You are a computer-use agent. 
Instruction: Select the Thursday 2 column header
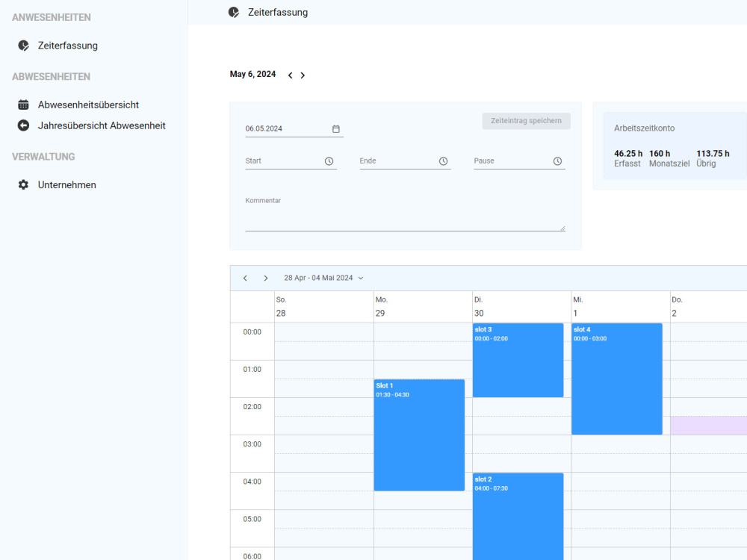[708, 307]
